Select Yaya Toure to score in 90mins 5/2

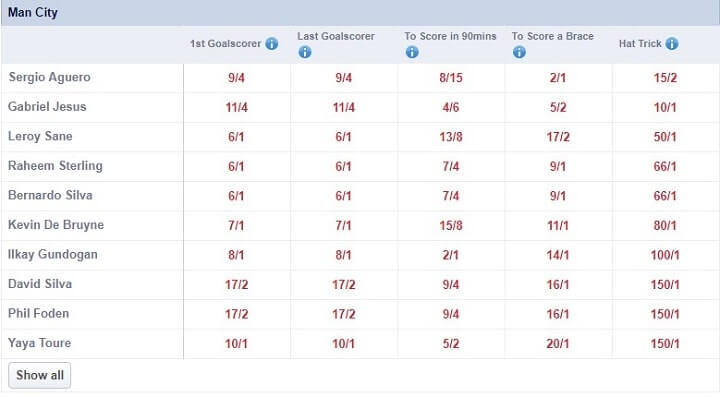click(x=450, y=344)
